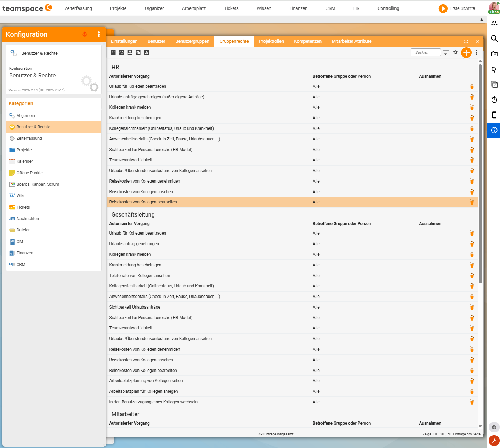Open the filter options icon
Viewport: 500px width, 448px height.
446,52
